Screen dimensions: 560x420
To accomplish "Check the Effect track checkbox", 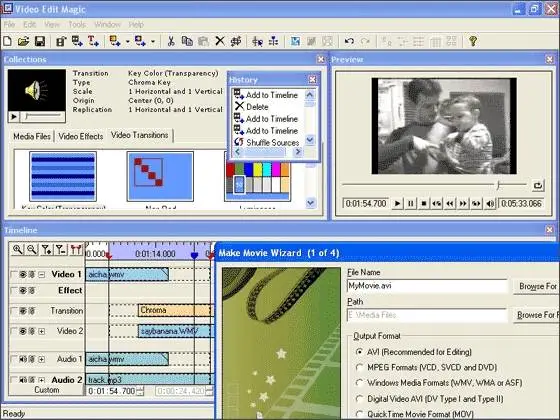I will (13, 290).
